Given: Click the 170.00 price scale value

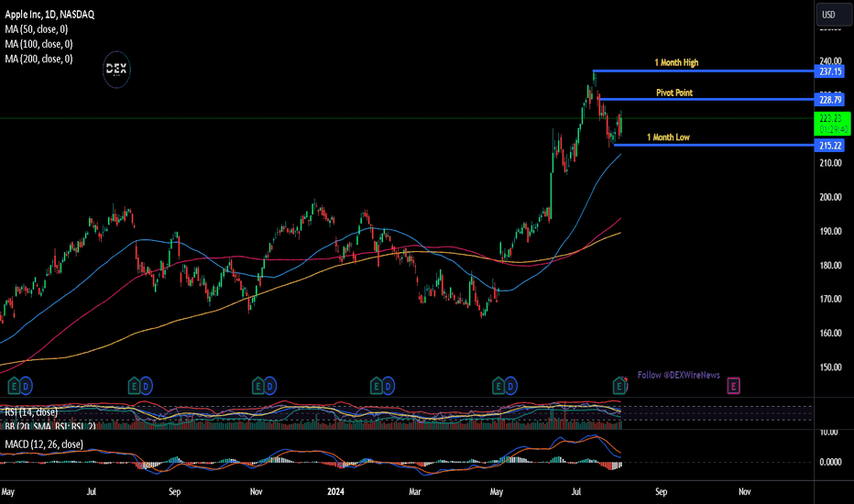Looking at the screenshot, I should pos(830,299).
